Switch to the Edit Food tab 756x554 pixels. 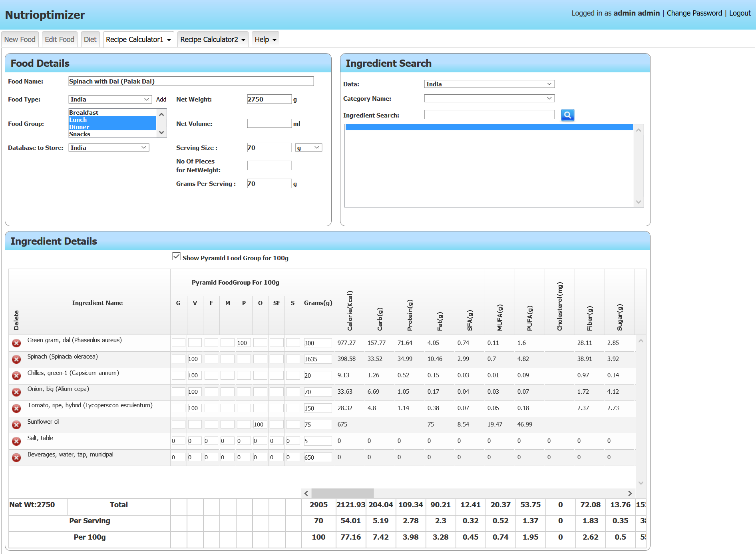coord(60,40)
